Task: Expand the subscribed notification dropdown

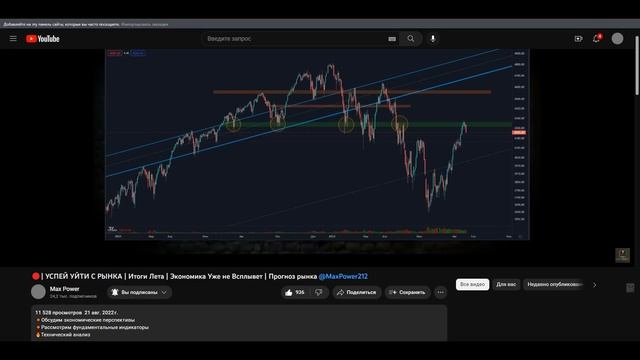Action: [140, 292]
